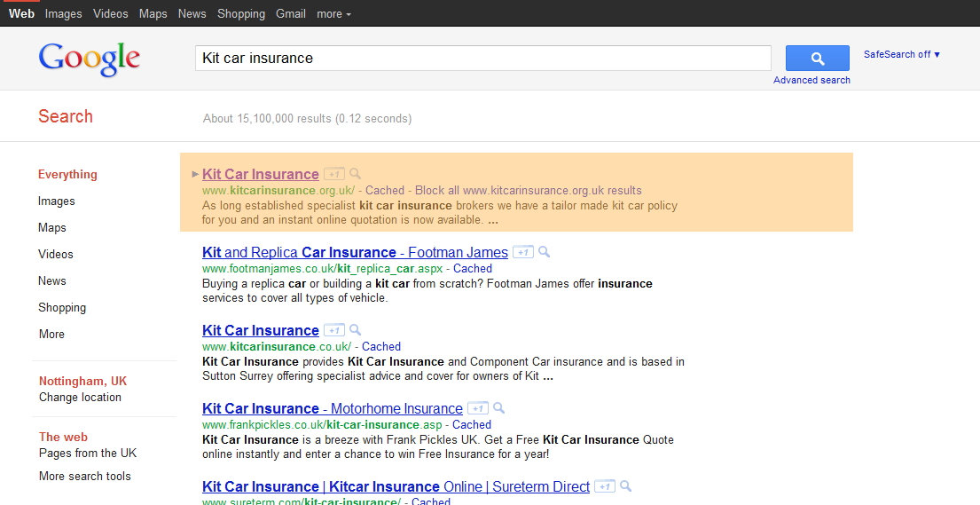
Task: Open preview magnifier for Frank Pickles result
Action: point(498,408)
